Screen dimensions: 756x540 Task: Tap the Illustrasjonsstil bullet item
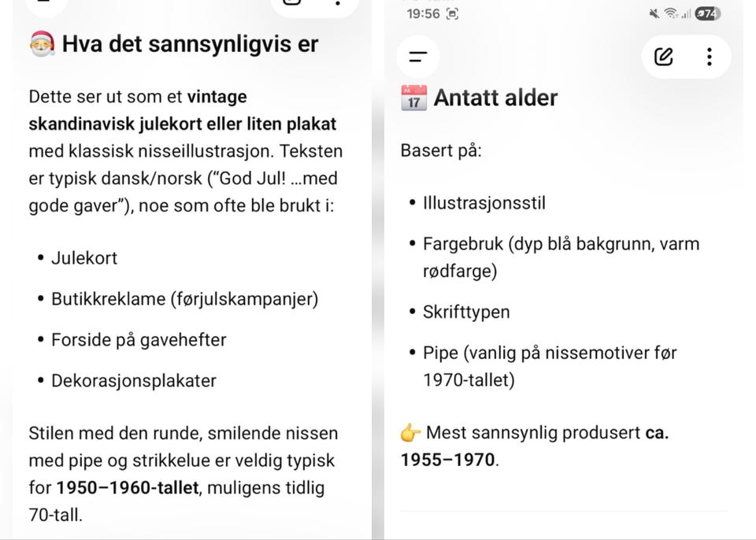[x=484, y=203]
